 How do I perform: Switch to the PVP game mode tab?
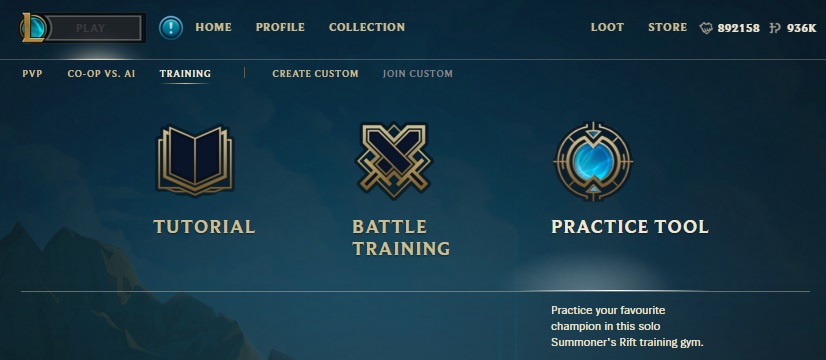tap(32, 74)
